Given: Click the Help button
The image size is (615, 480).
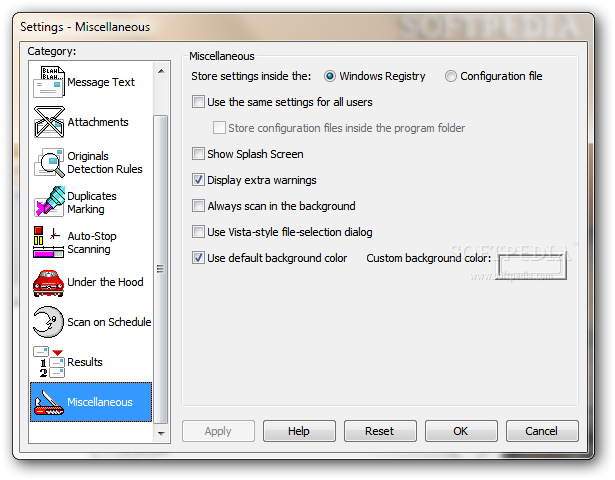Looking at the screenshot, I should click(299, 431).
